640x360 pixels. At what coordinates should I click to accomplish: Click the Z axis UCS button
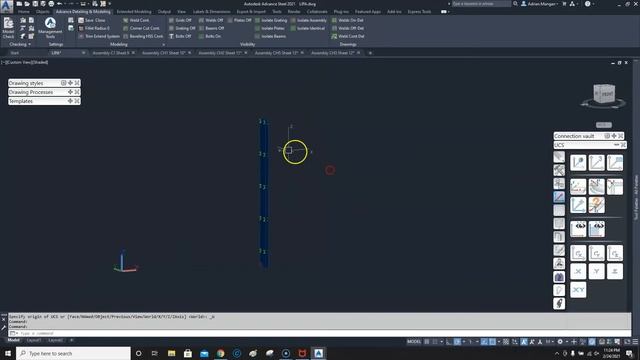[615, 271]
